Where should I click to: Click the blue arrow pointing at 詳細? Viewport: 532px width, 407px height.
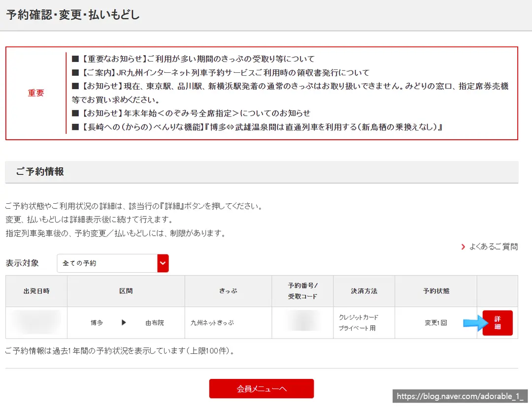point(475,323)
